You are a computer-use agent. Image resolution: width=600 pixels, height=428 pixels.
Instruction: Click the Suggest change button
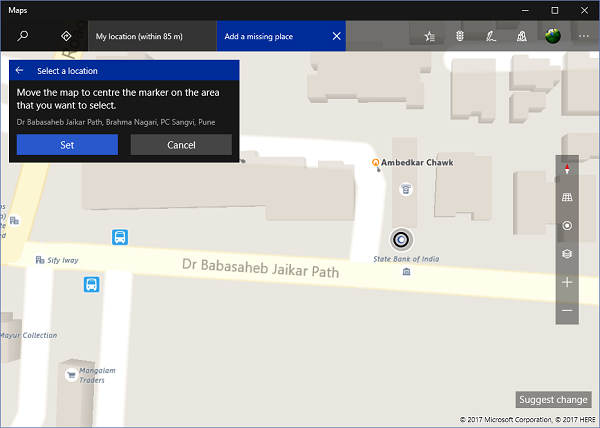point(553,400)
